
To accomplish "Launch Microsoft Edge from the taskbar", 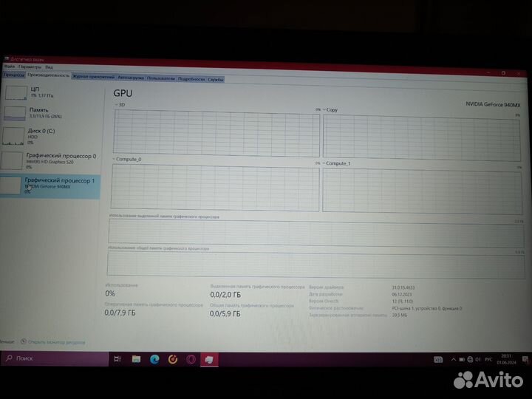I will tap(155, 359).
